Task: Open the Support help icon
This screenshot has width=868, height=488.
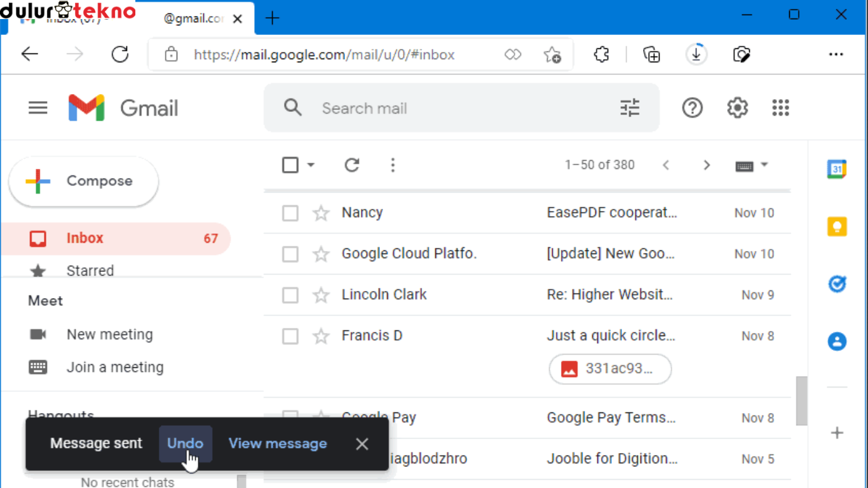Action: coord(692,108)
